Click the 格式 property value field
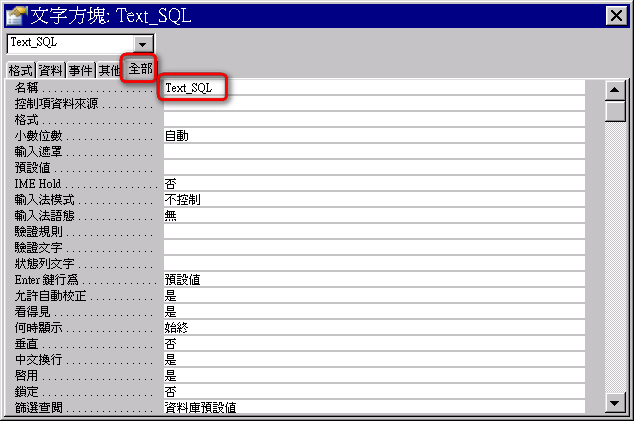Viewport: 634px width, 421px height. pyautogui.click(x=374, y=119)
